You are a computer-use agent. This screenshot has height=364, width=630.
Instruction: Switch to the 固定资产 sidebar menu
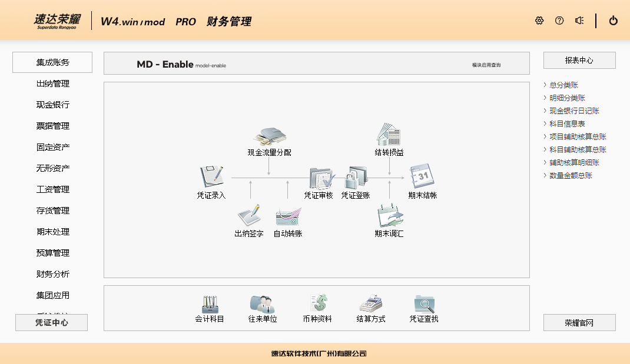(52, 147)
